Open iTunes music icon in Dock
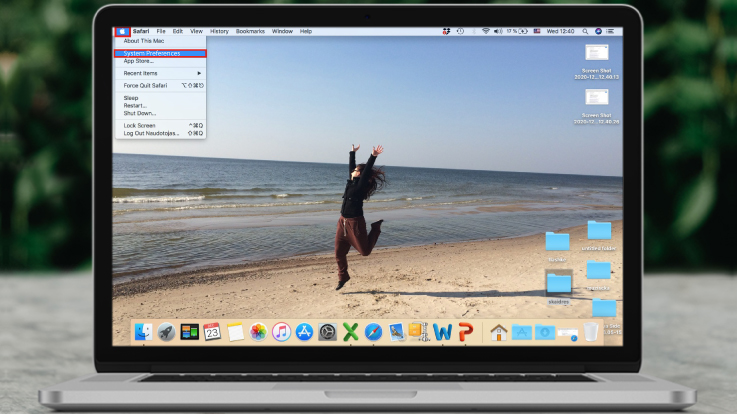The height and width of the screenshot is (414, 737). 281,331
